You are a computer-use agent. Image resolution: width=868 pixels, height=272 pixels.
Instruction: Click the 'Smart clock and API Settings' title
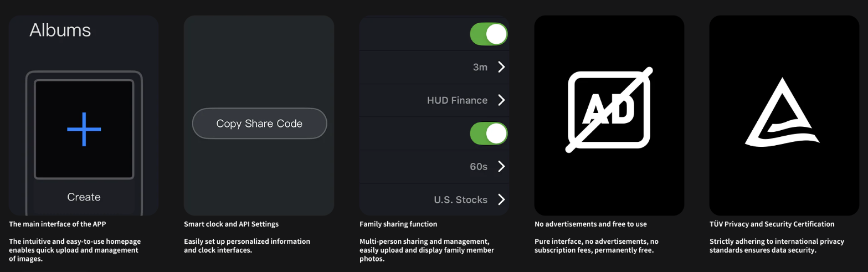(x=232, y=224)
